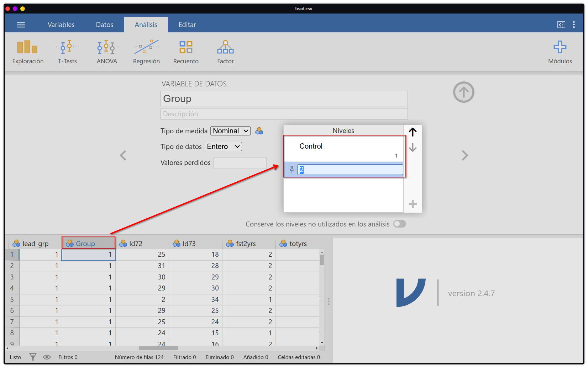Select the totyrs column header
This screenshot has height=368, width=588.
click(298, 244)
